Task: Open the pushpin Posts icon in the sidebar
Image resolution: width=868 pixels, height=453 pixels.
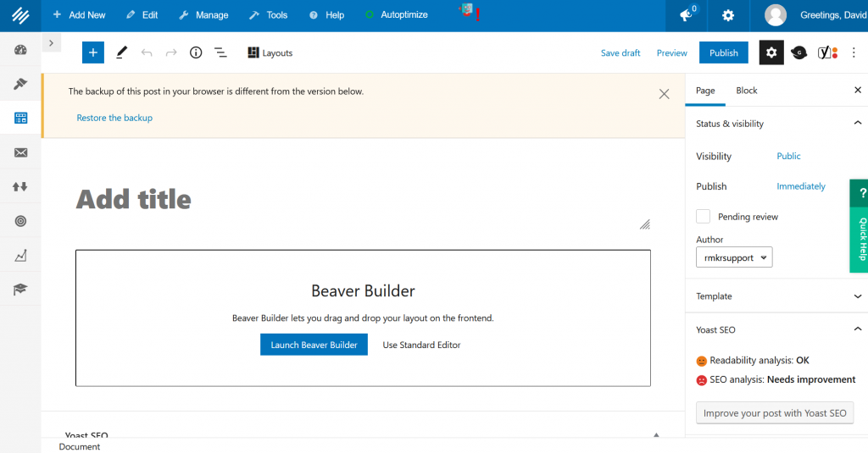Action: click(x=20, y=84)
